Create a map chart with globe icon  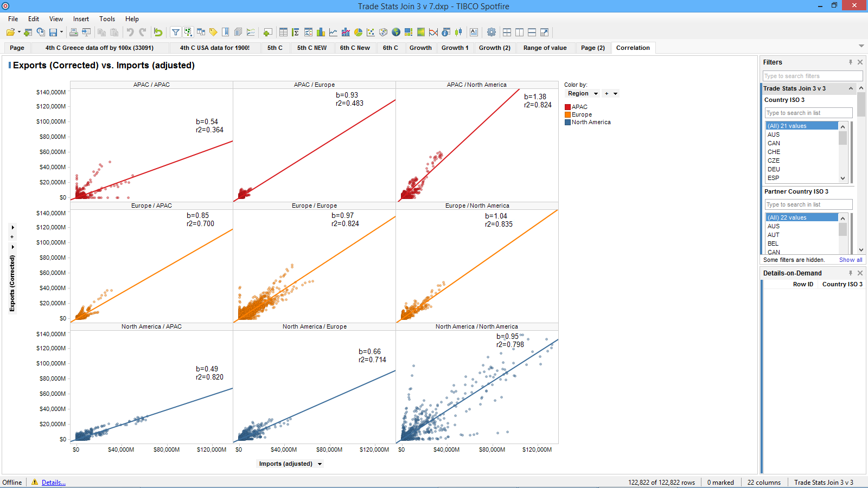[396, 33]
